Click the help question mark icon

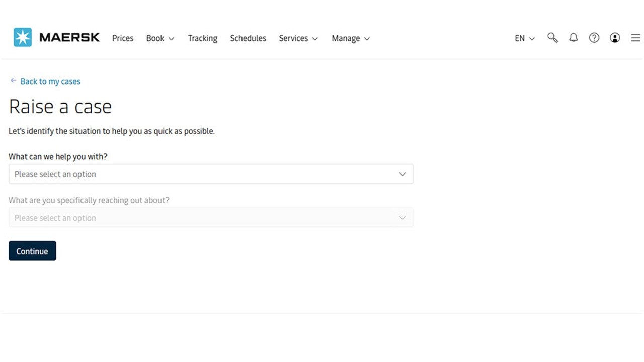(594, 38)
